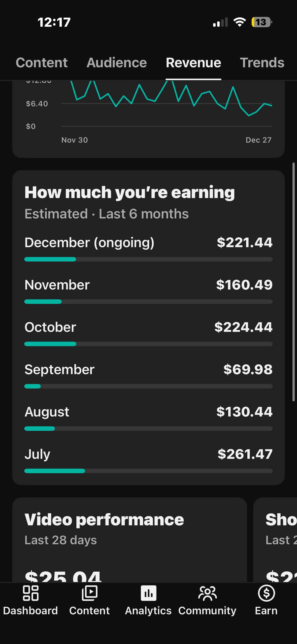Tap the September earnings amount $69.98

tap(248, 369)
